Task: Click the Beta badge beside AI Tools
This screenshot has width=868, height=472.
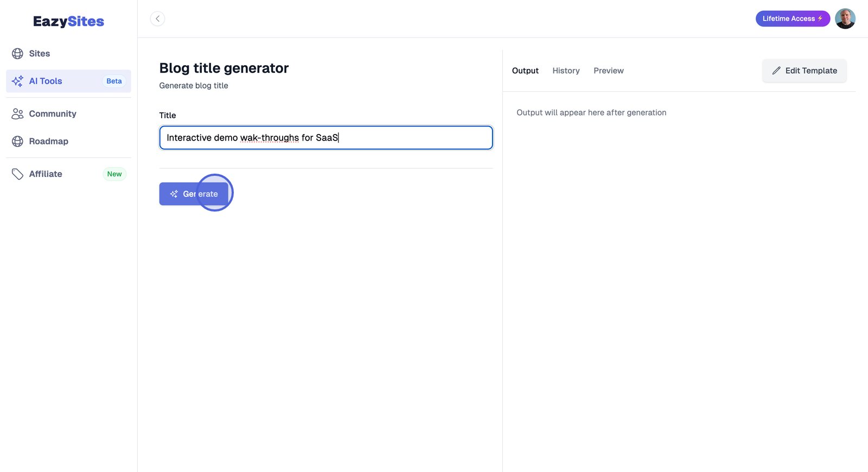Action: pos(114,81)
